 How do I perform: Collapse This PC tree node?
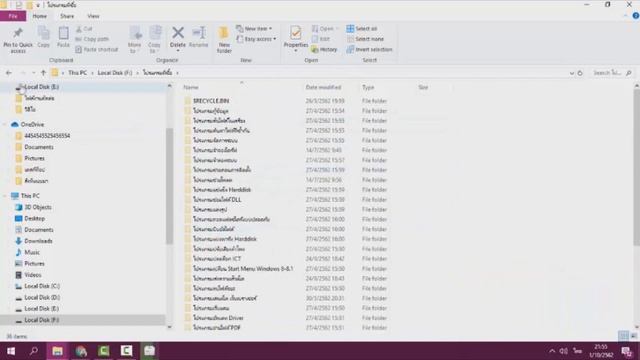pyautogui.click(x=5, y=196)
